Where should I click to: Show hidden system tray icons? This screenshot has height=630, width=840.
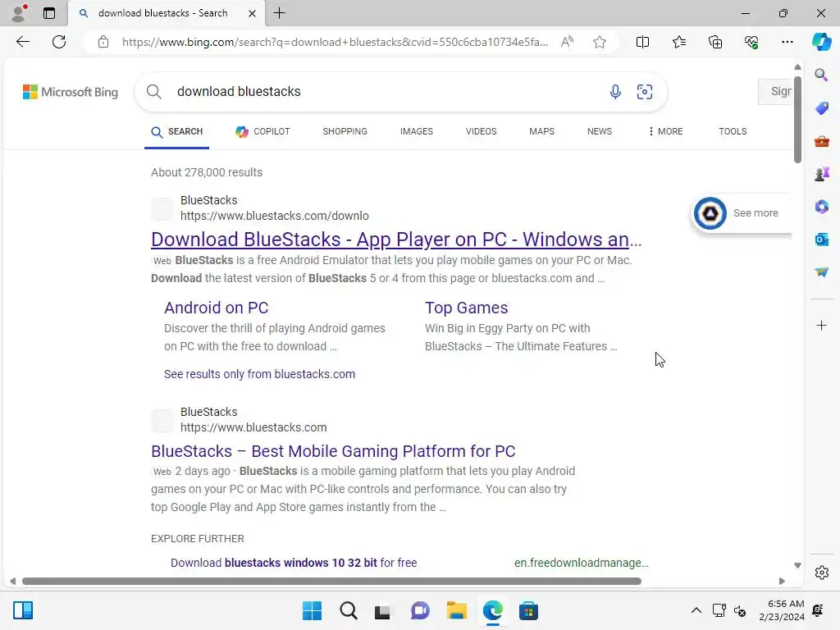pyautogui.click(x=696, y=610)
